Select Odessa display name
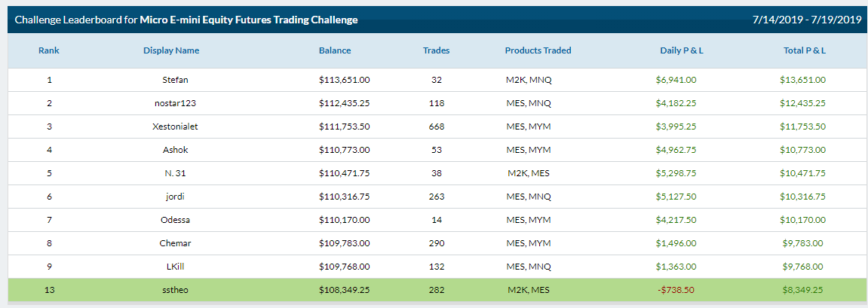The height and width of the screenshot is (308, 868). click(175, 220)
